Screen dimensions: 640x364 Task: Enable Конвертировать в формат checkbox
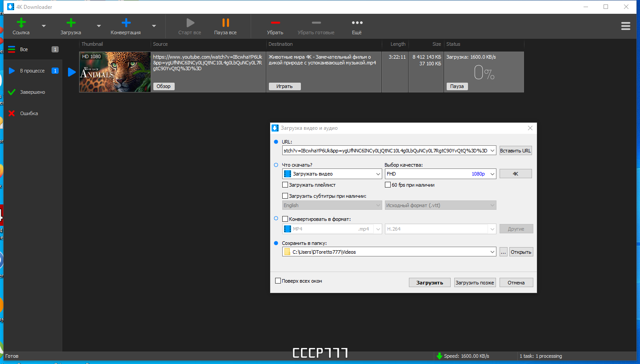click(285, 219)
